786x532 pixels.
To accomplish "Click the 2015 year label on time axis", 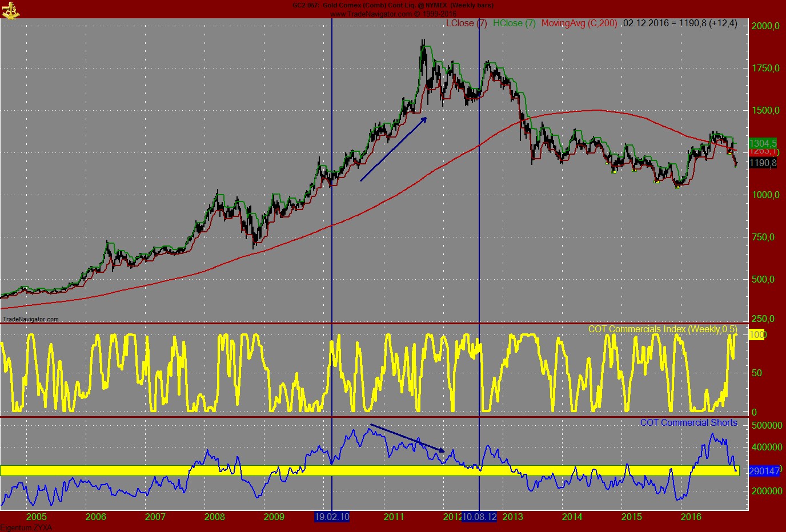I will [x=632, y=517].
